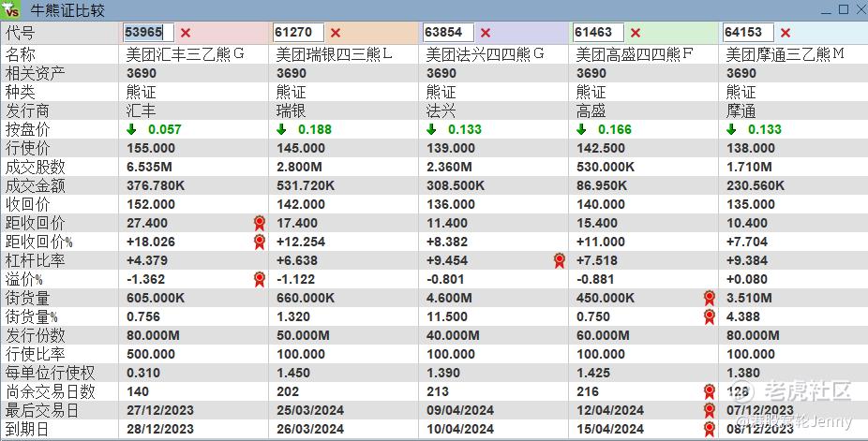
Task: Click expiry date 10/04/2024
Action: click(460, 430)
